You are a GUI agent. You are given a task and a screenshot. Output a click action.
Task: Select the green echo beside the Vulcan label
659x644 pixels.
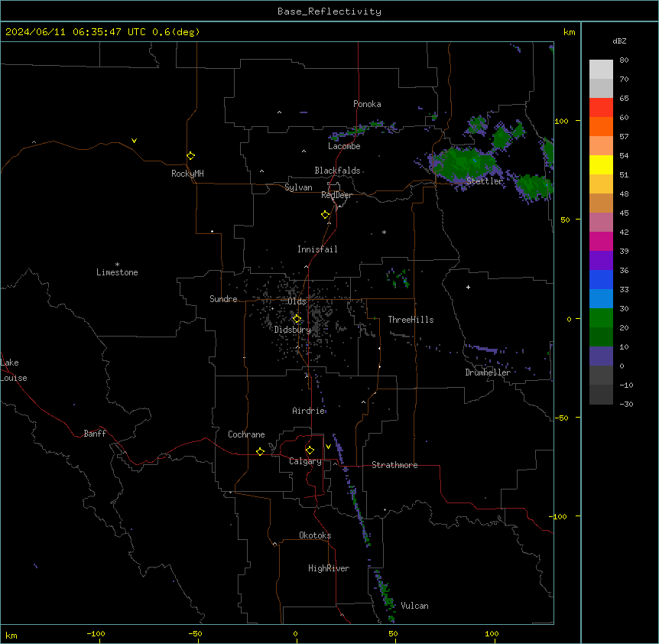(386, 596)
